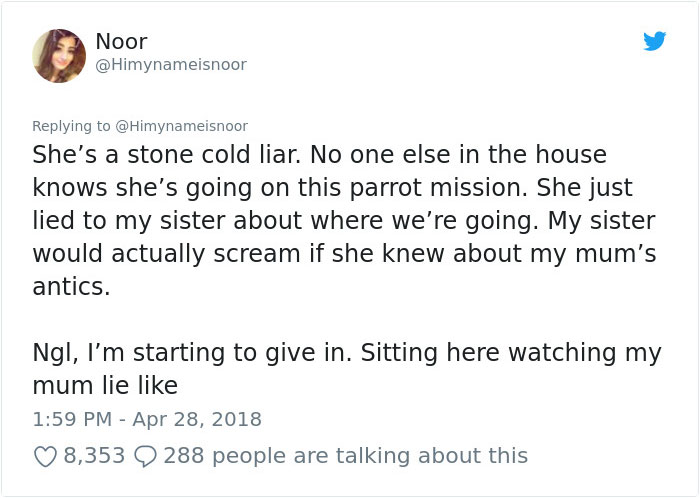Click the words Sitting here watching my
The height and width of the screenshot is (498, 700).
(511, 353)
